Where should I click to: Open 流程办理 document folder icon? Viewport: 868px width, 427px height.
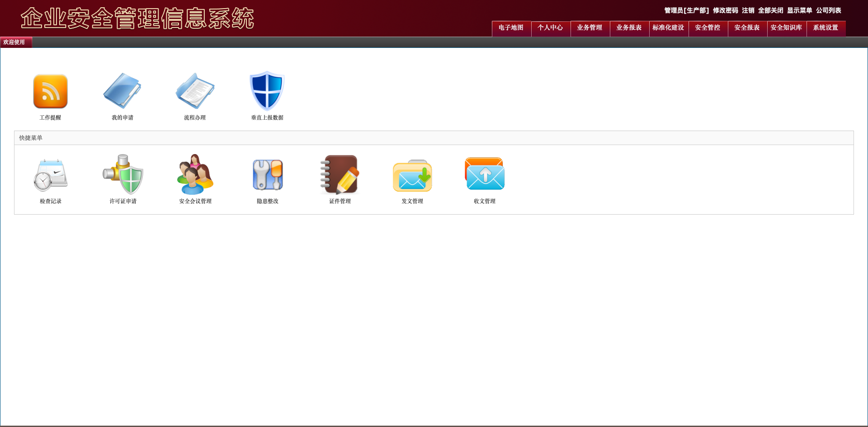(195, 92)
